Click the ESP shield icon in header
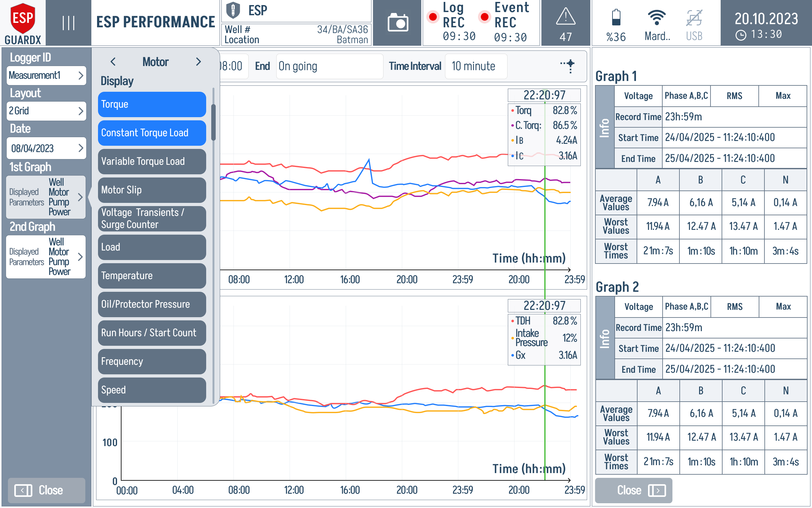Viewport: 812px width, 508px height. (x=233, y=10)
